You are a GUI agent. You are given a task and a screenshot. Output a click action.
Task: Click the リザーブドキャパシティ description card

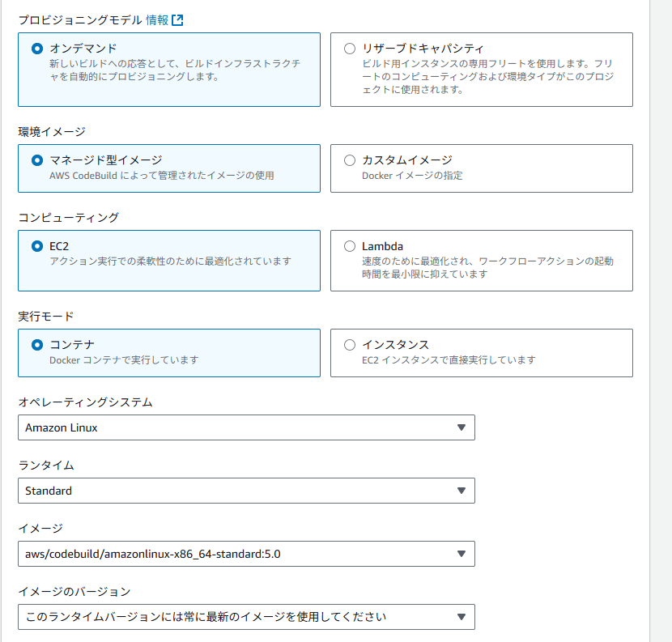(x=487, y=76)
